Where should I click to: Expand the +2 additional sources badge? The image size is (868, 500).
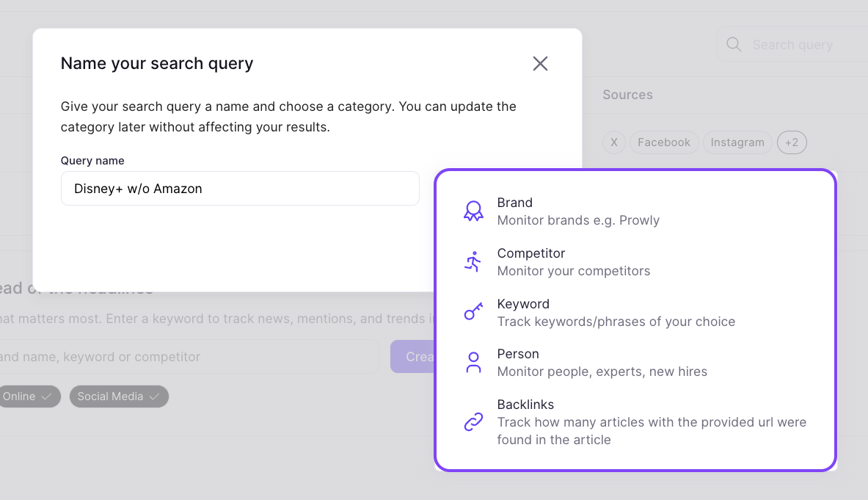pyautogui.click(x=792, y=142)
